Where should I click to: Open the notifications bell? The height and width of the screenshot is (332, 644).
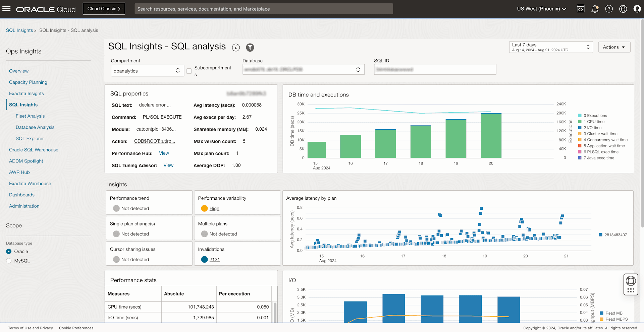click(595, 9)
